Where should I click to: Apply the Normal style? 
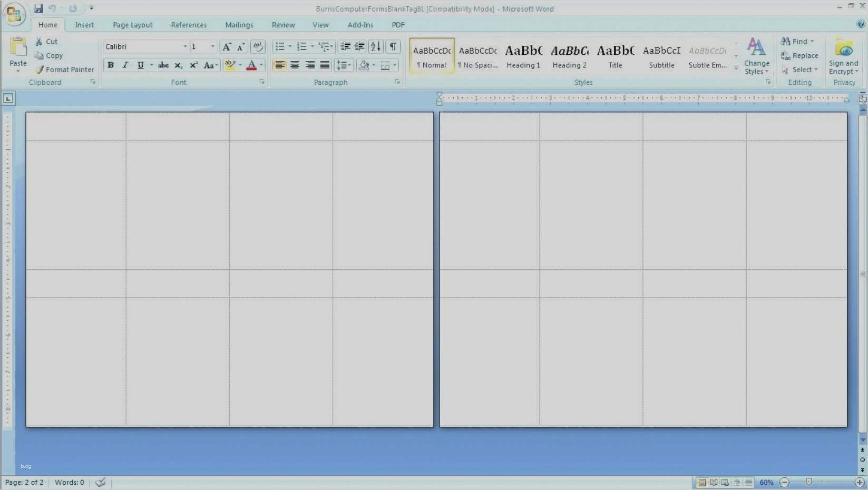(432, 55)
